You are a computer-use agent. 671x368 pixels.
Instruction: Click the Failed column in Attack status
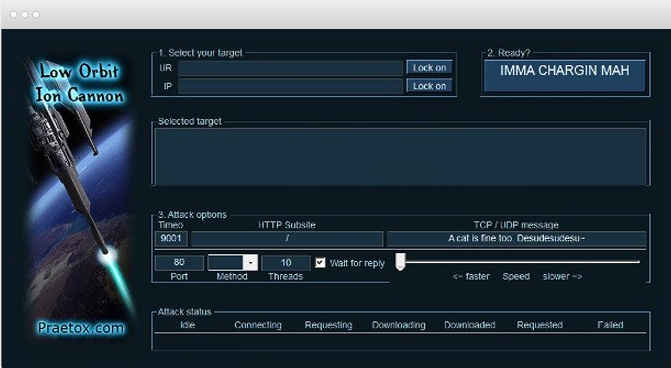610,325
